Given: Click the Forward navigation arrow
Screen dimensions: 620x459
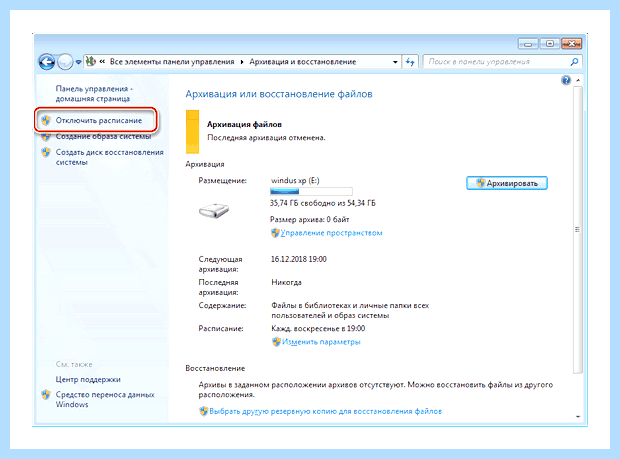Looking at the screenshot, I should [x=65, y=62].
